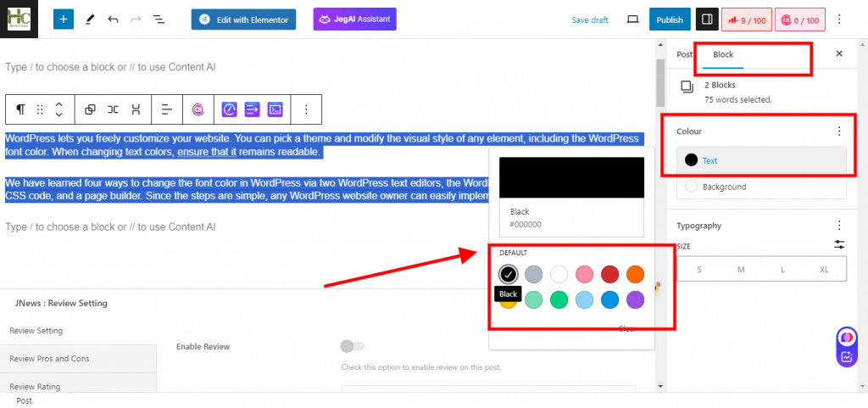
Task: Open the JegAI Assistant button
Action: 355,19
